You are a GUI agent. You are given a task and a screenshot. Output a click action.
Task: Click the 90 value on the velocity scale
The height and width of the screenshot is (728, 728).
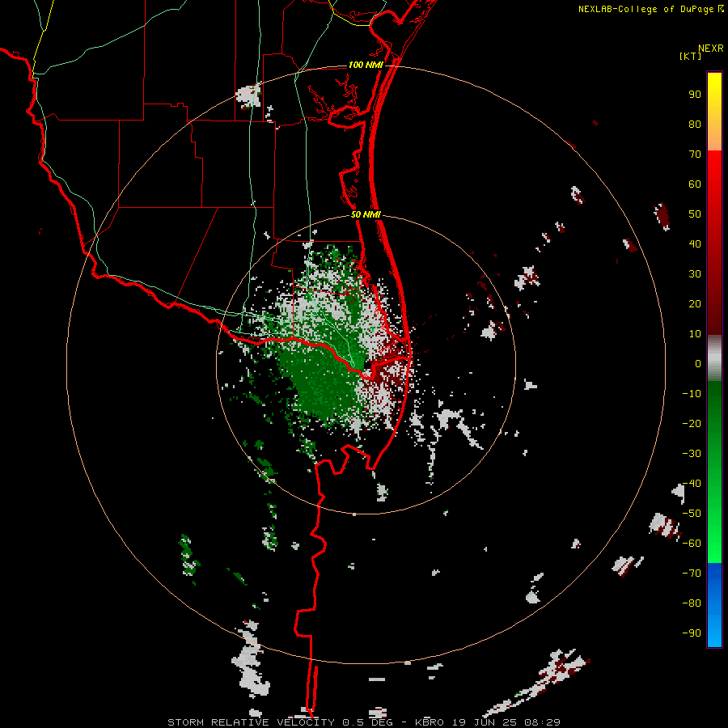coord(695,95)
